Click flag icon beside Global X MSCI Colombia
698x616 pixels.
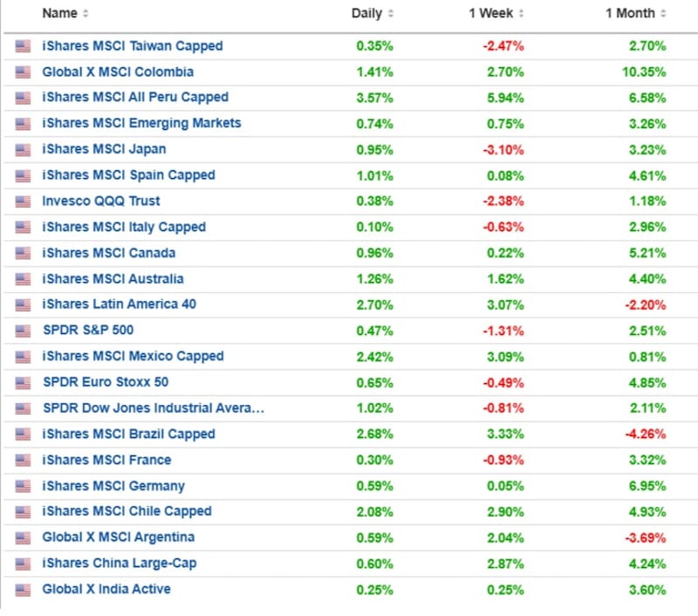tap(23, 72)
